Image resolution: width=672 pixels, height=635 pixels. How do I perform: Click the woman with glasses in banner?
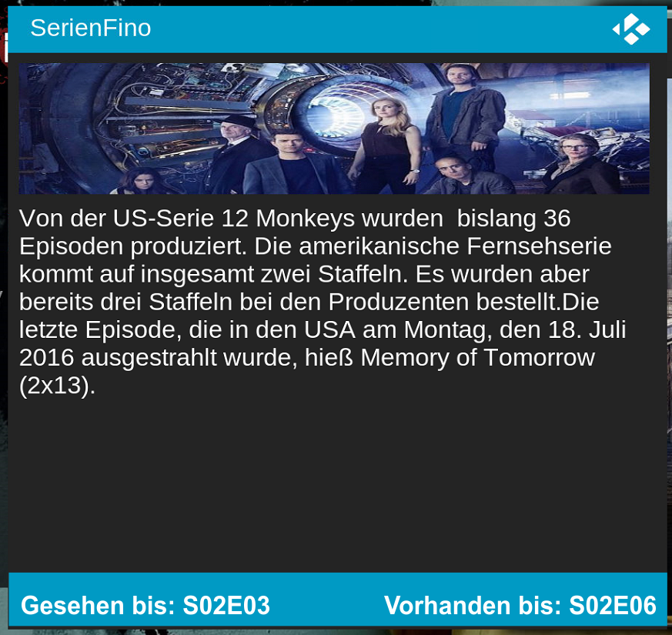point(580,163)
